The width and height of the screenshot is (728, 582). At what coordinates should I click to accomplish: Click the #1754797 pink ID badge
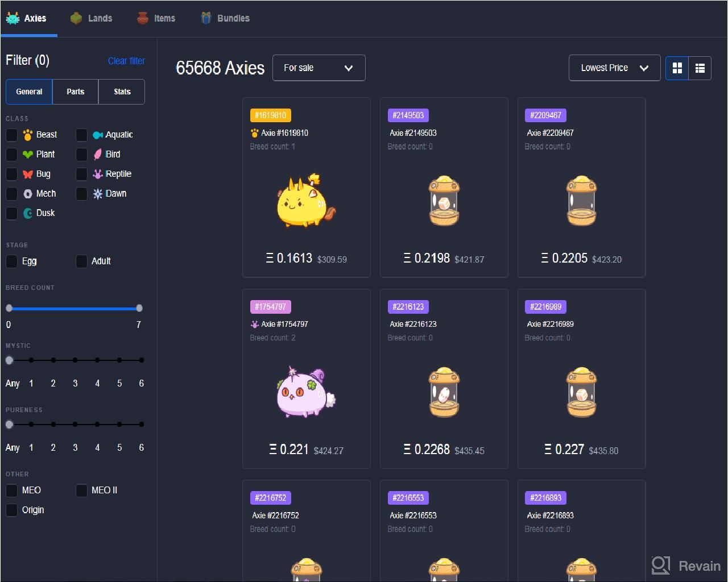coord(271,307)
